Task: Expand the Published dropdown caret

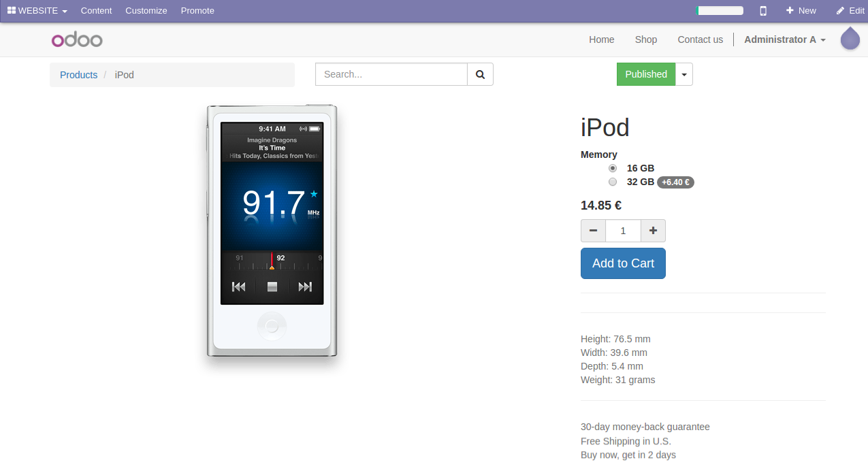Action: point(684,74)
